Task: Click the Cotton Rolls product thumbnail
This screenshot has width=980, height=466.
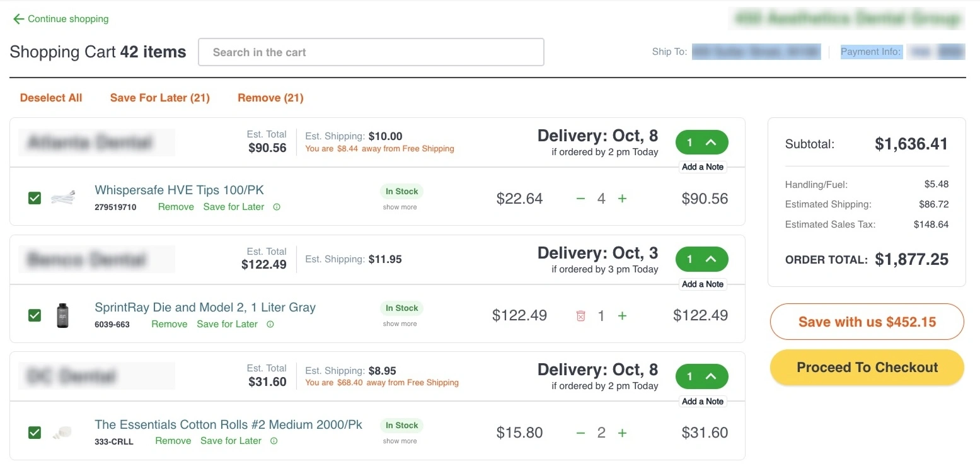Action: (x=62, y=432)
